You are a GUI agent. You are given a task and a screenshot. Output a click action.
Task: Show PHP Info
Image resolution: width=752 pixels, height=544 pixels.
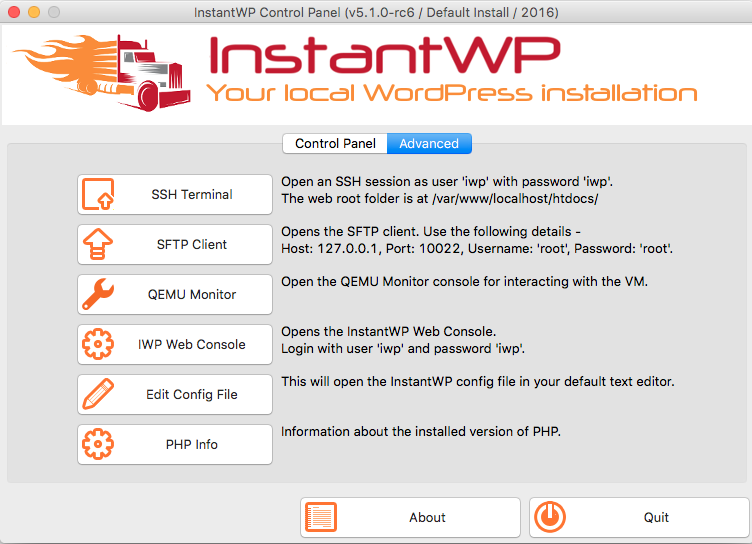175,444
